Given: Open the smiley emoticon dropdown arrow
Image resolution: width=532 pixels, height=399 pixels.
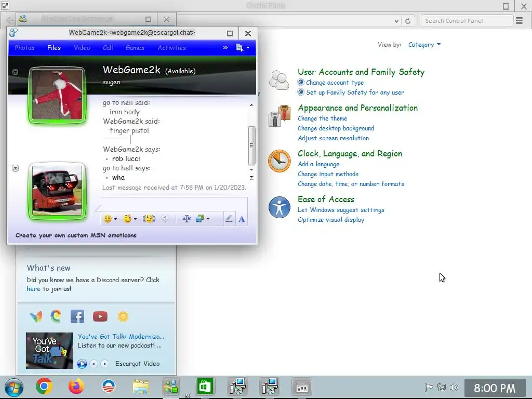Looking at the screenshot, I should (115, 219).
